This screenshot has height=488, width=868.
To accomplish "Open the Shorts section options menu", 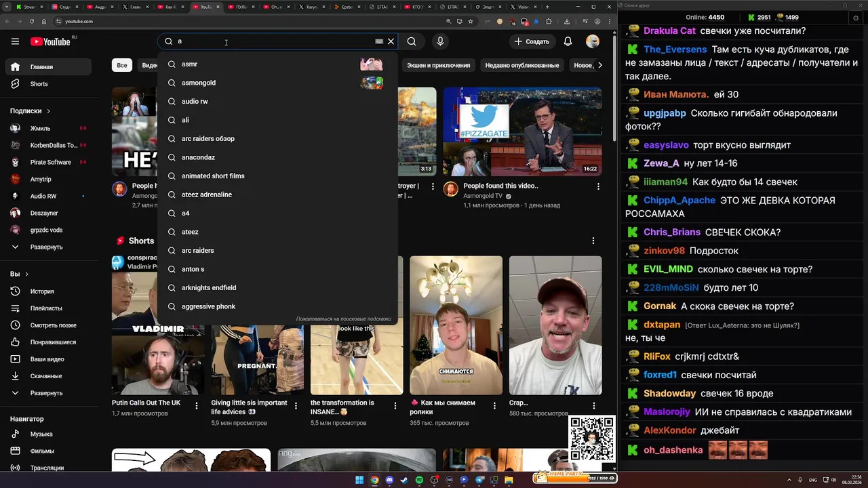I will click(x=593, y=241).
